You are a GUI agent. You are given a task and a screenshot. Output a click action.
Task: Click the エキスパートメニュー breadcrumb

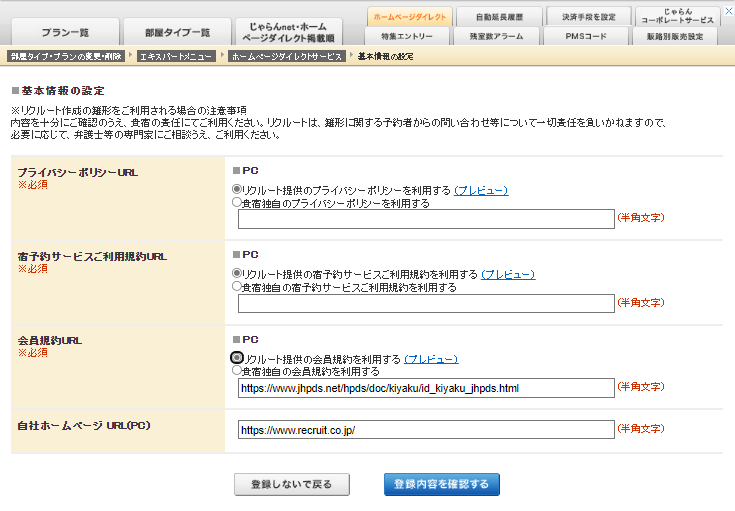pyautogui.click(x=176, y=57)
